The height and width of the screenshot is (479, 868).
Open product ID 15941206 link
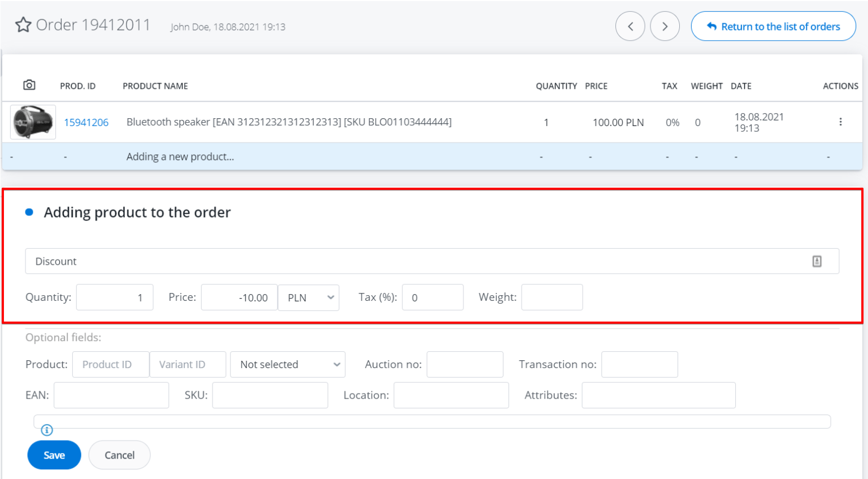tap(86, 122)
